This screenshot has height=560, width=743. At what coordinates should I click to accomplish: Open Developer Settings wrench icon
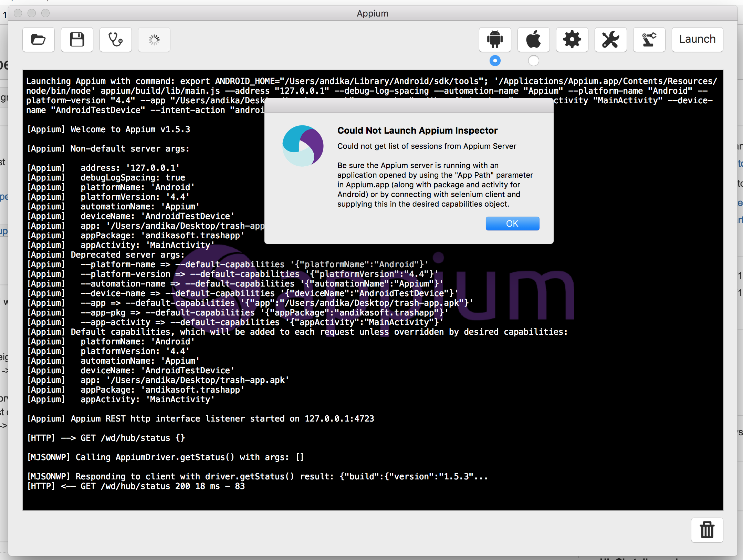click(x=610, y=39)
